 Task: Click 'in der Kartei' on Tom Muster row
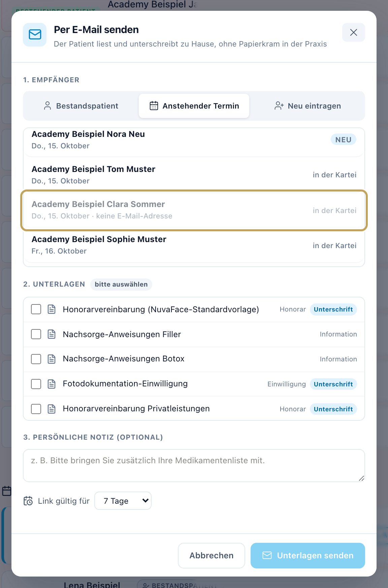[x=334, y=175]
